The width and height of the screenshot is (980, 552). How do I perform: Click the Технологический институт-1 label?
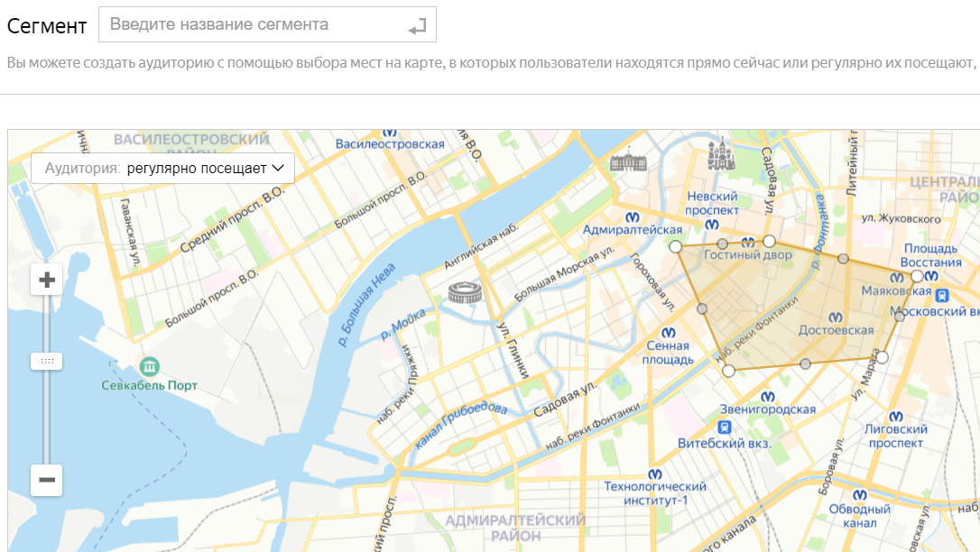(x=655, y=493)
